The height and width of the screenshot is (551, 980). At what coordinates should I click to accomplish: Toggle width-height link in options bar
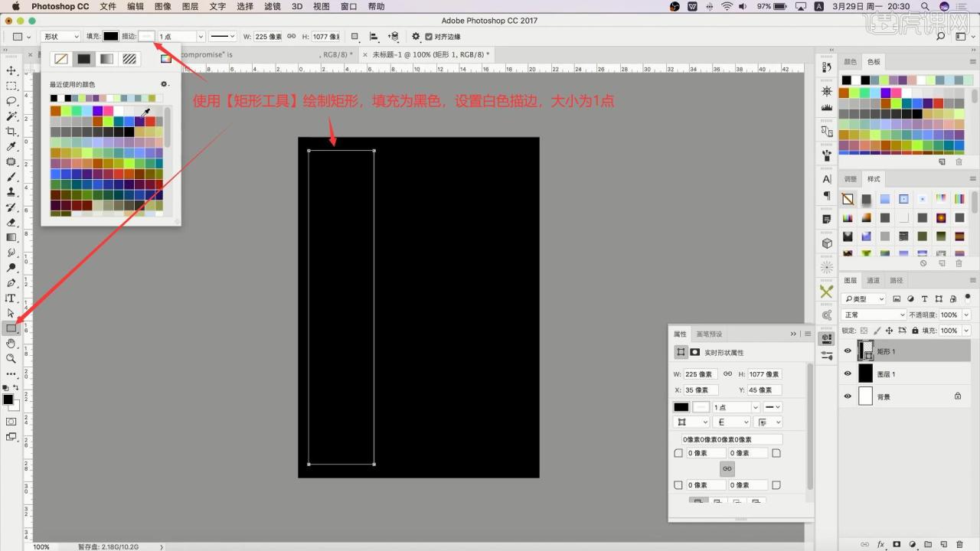click(291, 36)
